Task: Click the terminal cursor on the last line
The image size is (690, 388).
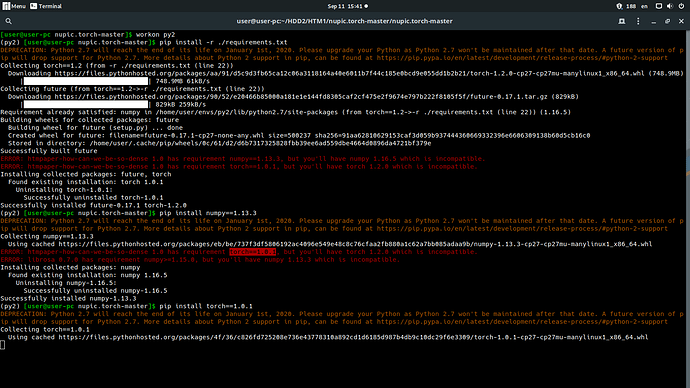Action: click(x=3, y=345)
